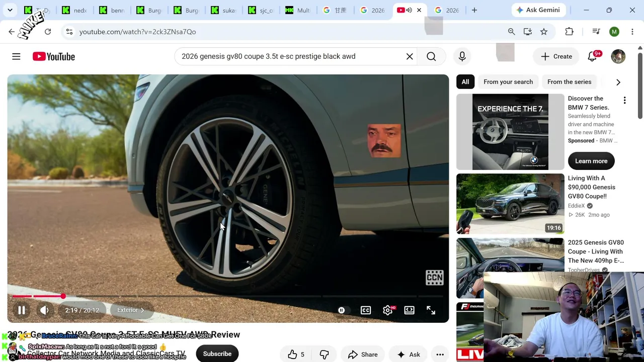Reload the page
This screenshot has height=362, width=644.
pyautogui.click(x=48, y=32)
